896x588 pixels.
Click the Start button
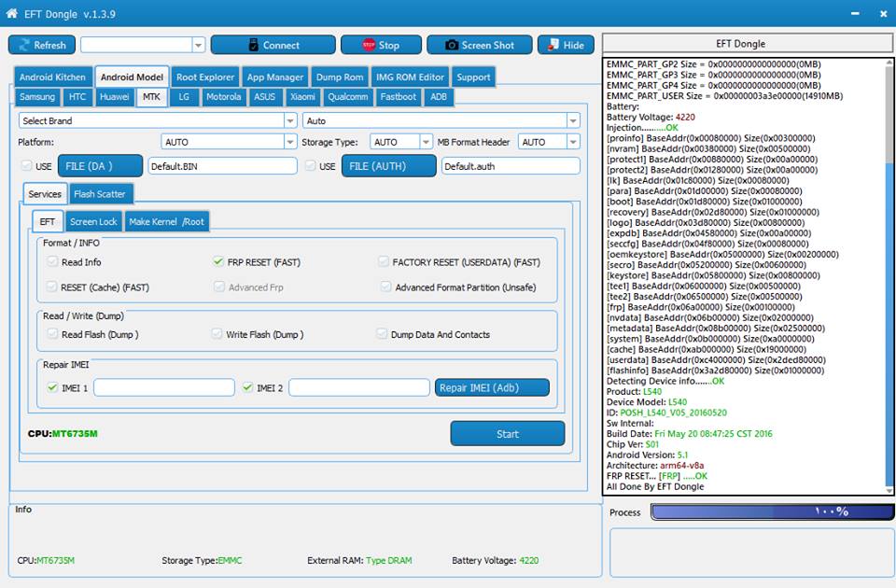pyautogui.click(x=507, y=433)
